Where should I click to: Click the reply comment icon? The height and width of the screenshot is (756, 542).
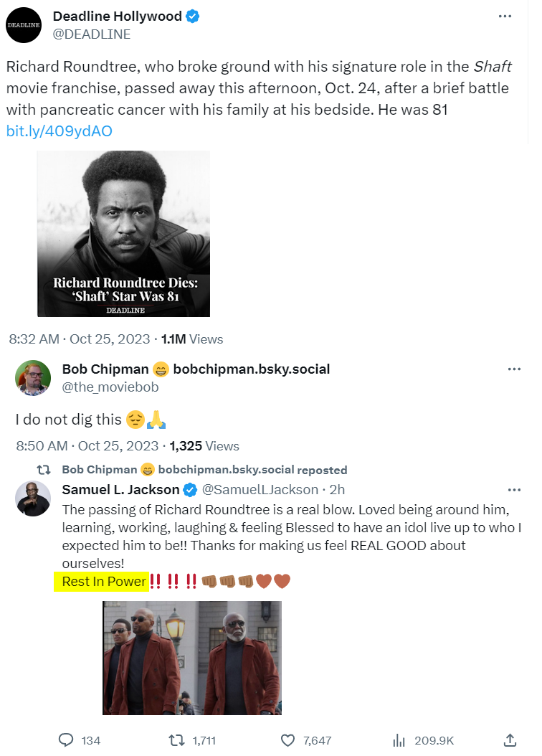pyautogui.click(x=66, y=740)
